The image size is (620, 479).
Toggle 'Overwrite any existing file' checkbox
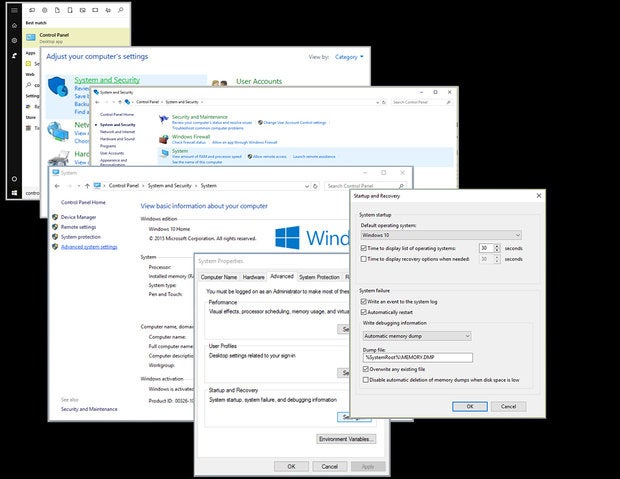pyautogui.click(x=365, y=369)
